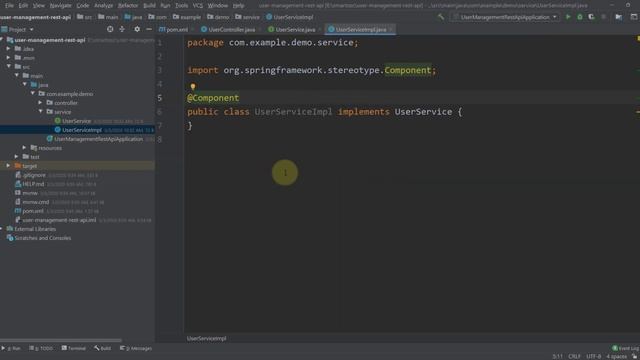The width and height of the screenshot is (640, 360).
Task: Select user-management-rest-api.iml file in tree
Action: (x=59, y=220)
